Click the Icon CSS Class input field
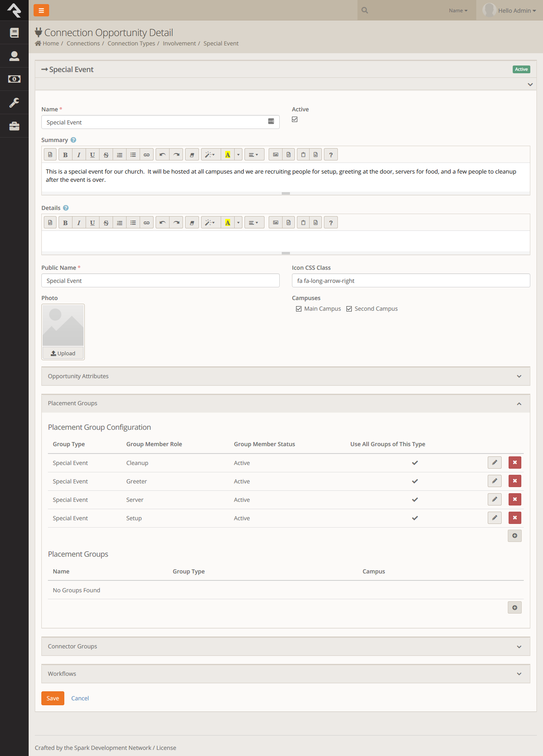Image resolution: width=543 pixels, height=756 pixels. (411, 281)
